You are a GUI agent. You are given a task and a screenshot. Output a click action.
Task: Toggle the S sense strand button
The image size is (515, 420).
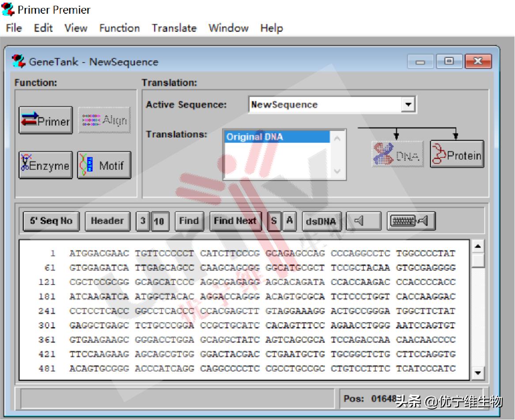coord(274,221)
